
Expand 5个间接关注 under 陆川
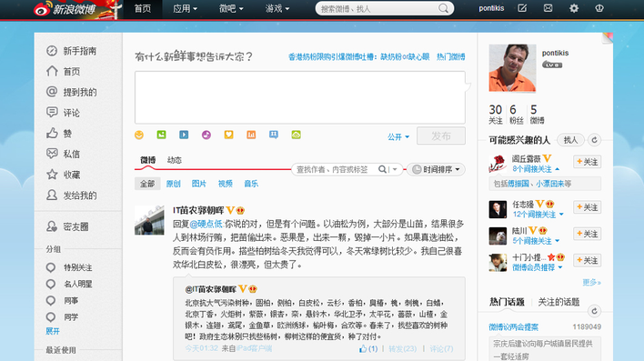[536, 241]
